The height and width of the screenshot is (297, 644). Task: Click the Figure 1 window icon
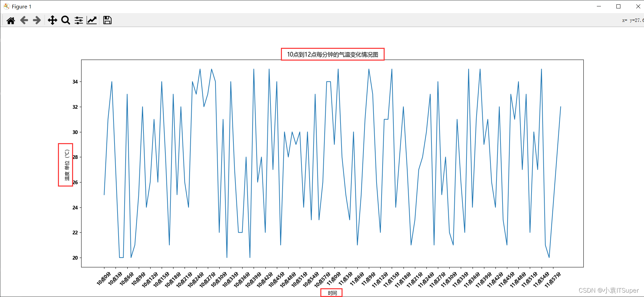pyautogui.click(x=6, y=6)
